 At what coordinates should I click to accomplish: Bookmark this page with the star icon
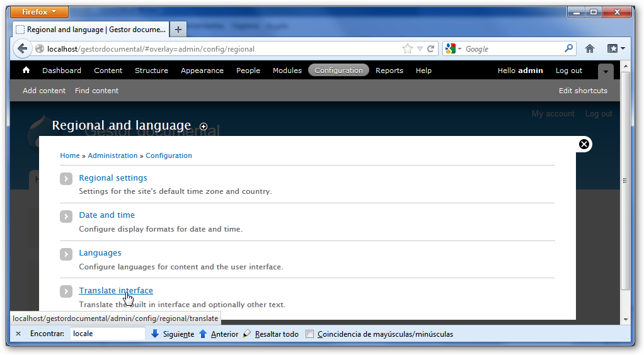407,48
